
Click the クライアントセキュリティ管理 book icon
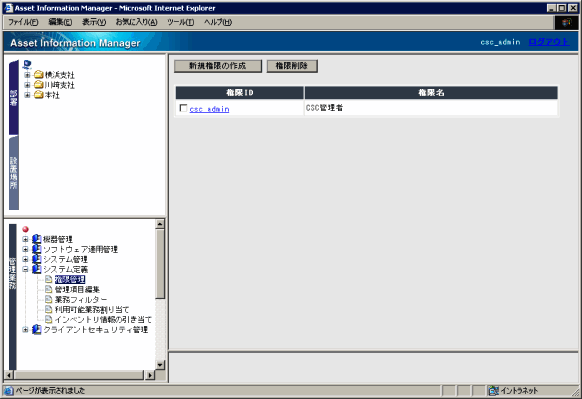pyautogui.click(x=36, y=329)
